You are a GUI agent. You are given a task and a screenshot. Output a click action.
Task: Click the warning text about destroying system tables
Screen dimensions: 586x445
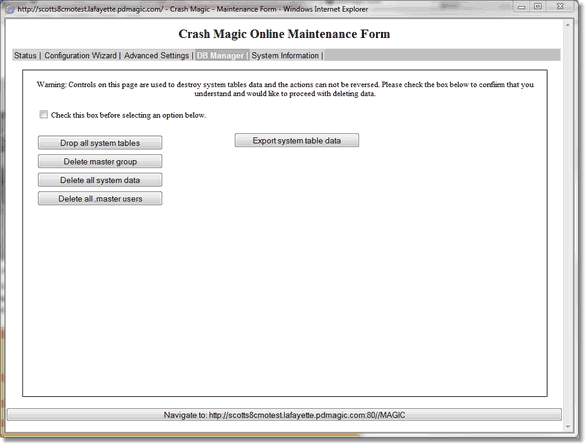(285, 89)
